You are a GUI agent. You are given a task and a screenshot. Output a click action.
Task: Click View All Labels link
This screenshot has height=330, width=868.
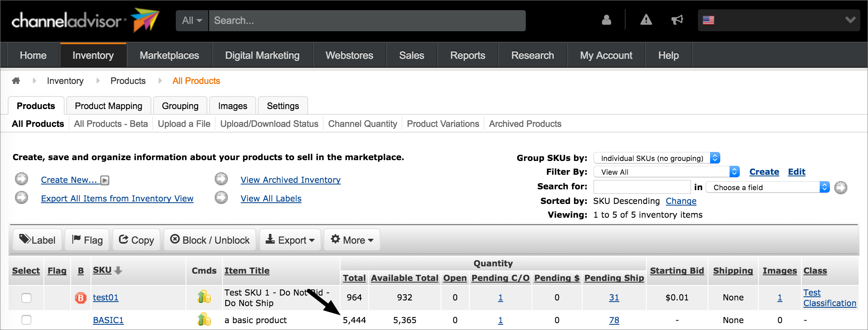click(x=271, y=198)
